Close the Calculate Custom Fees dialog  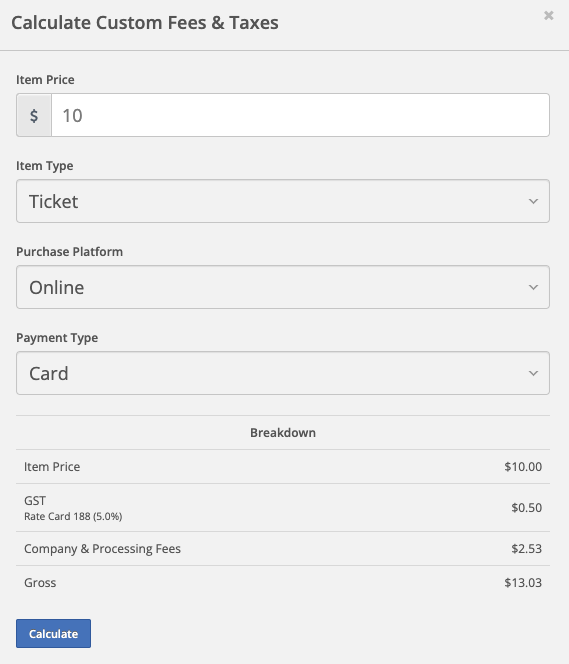point(549,16)
